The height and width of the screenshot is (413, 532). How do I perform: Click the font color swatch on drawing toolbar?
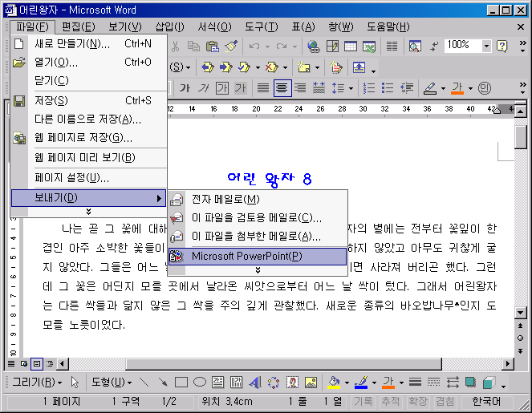pos(388,383)
